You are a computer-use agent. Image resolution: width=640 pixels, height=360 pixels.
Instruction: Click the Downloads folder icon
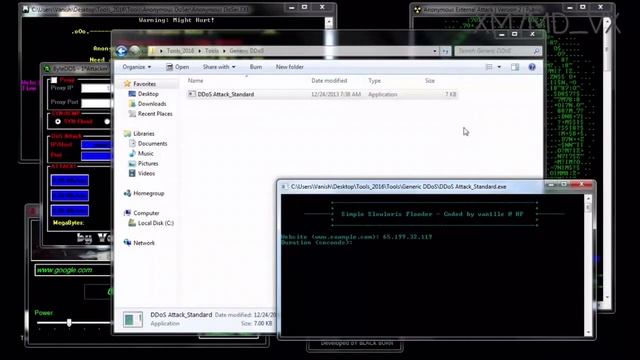click(x=132, y=104)
